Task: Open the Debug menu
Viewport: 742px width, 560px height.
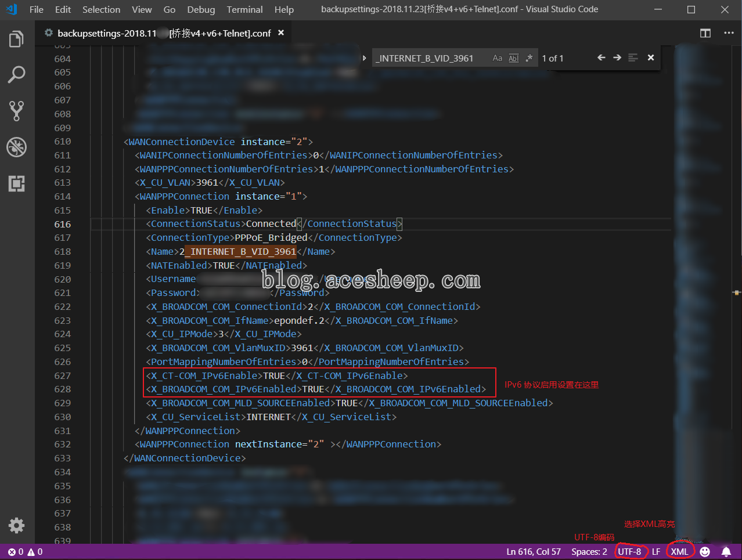Action: click(x=201, y=9)
